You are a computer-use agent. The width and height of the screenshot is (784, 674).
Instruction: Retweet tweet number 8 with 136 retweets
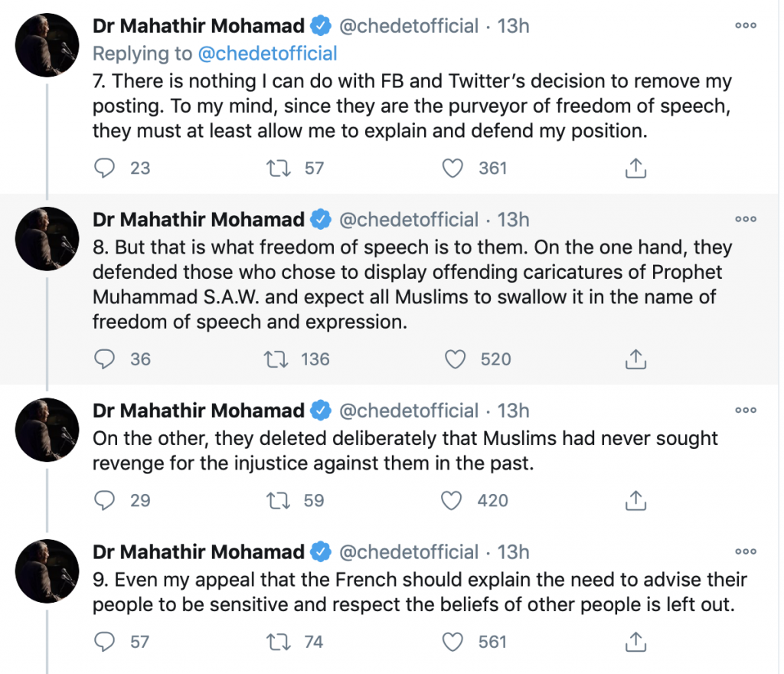(277, 359)
